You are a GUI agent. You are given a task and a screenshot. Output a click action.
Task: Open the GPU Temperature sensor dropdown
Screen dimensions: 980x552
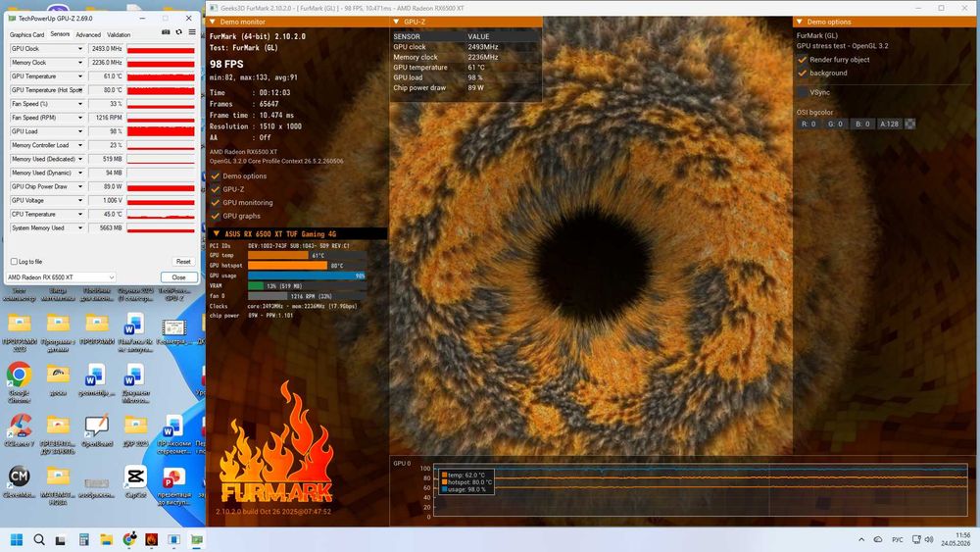click(x=80, y=76)
